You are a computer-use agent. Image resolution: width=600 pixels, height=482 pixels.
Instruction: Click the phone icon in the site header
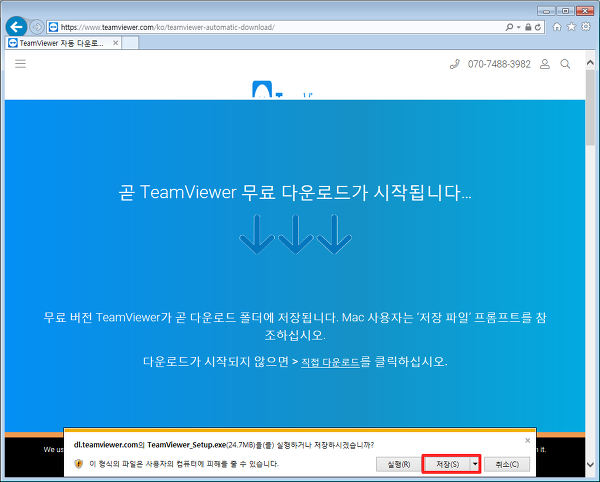click(x=455, y=64)
